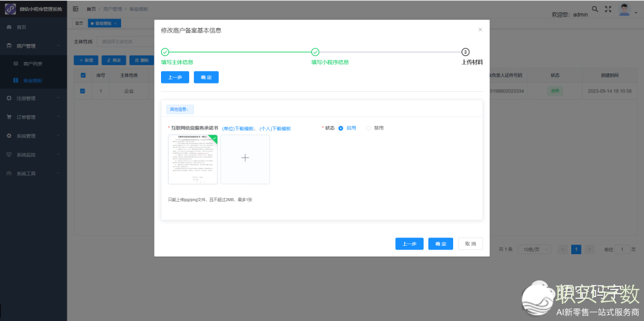The image size is (644, 321).
Task: Switch to the 备案模板 page tab
Action: tap(104, 23)
